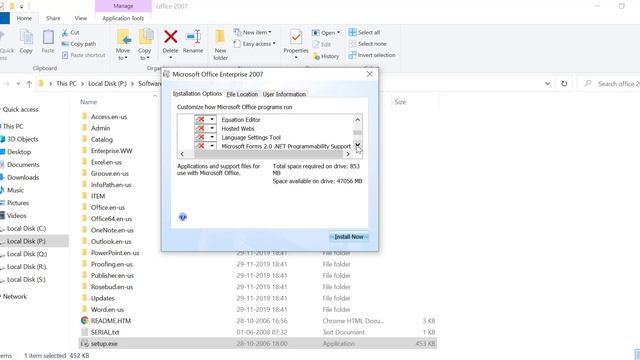Open Language Settings Tool install option dropdown
This screenshot has width=640, height=360.
pos(212,138)
